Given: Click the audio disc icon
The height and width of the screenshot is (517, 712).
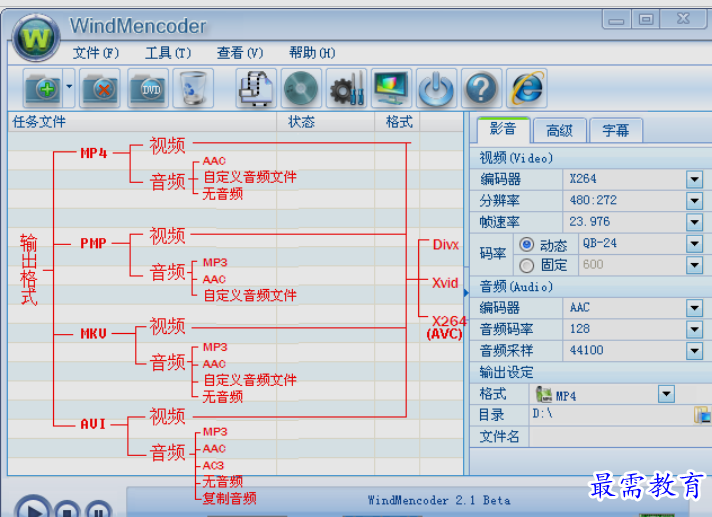Looking at the screenshot, I should [301, 88].
